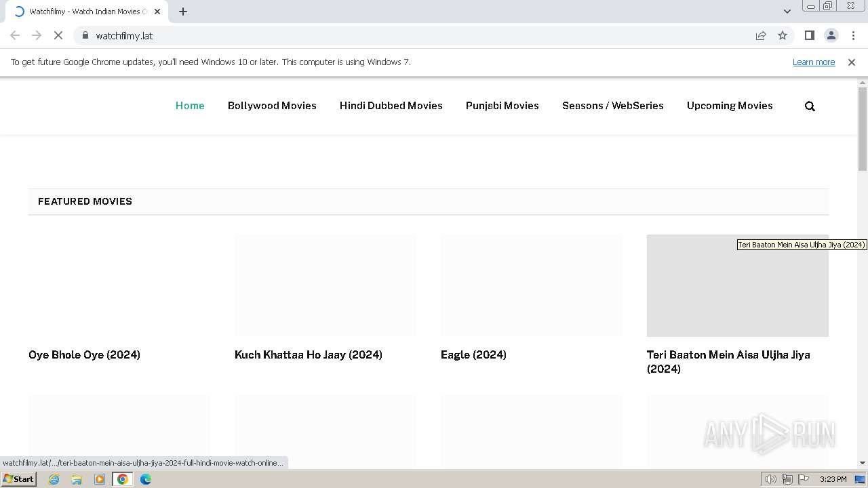Open Windows Media Player taskbar icon
Image resolution: width=868 pixels, height=488 pixels.
pyautogui.click(x=100, y=479)
